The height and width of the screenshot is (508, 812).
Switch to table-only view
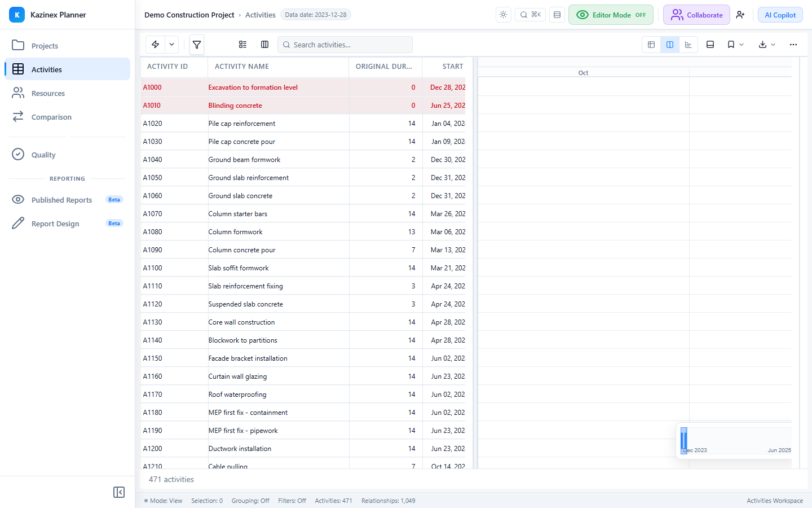[x=651, y=45]
